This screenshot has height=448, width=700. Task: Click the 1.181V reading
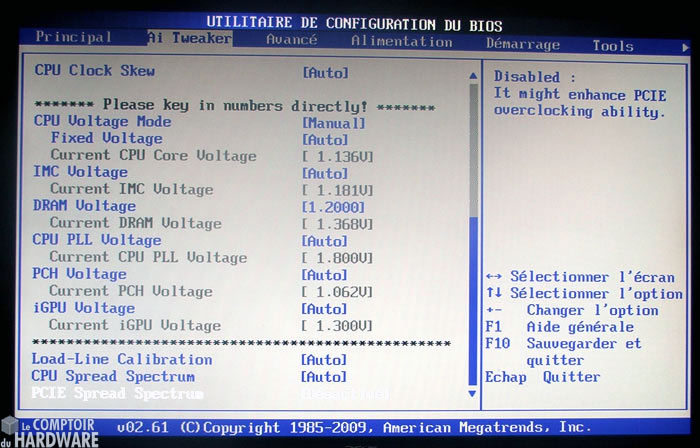338,191
